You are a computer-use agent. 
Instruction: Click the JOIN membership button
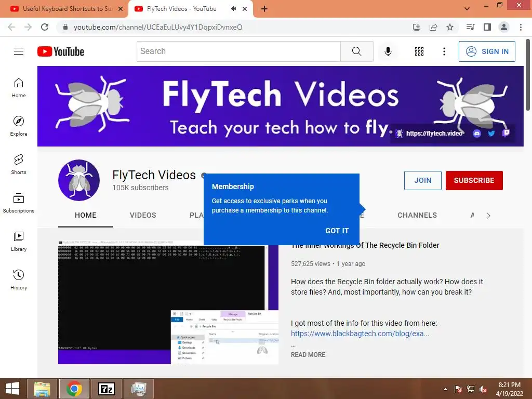[423, 180]
